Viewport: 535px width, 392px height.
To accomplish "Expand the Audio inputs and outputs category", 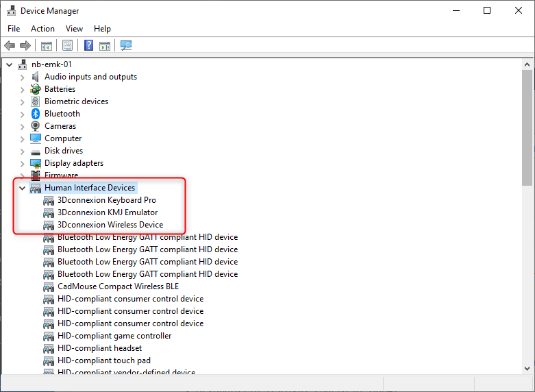I will (22, 77).
